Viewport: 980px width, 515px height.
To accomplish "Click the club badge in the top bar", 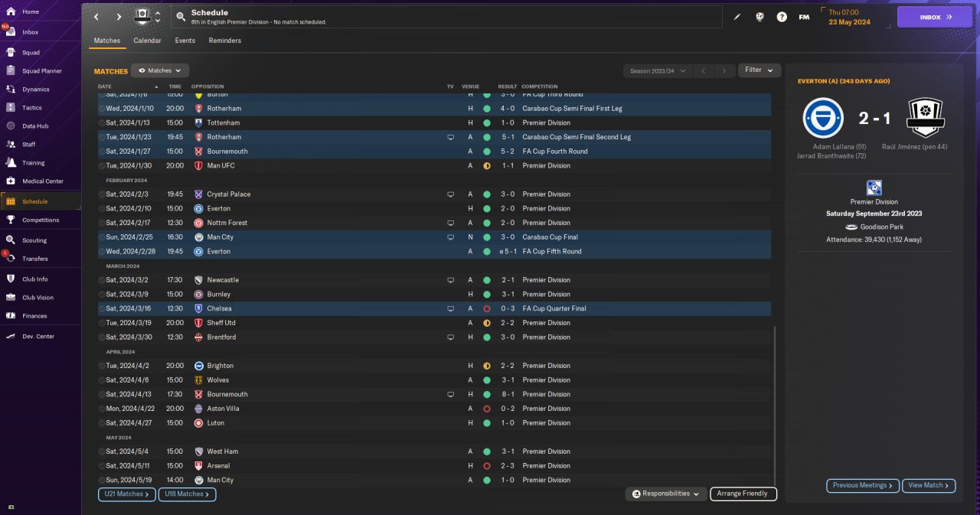I will tap(142, 16).
